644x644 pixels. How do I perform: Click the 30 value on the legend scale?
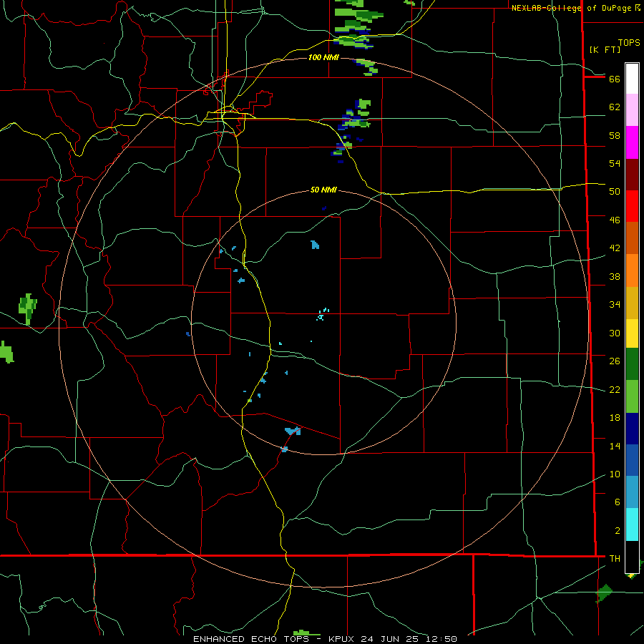(x=615, y=333)
